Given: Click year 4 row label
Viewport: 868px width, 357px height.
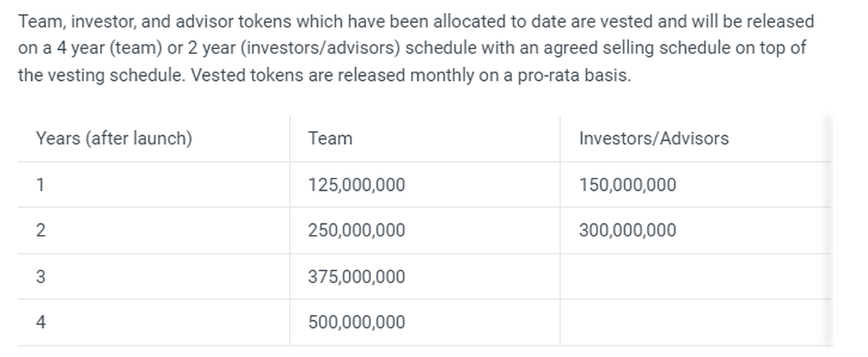Looking at the screenshot, I should pyautogui.click(x=41, y=322).
